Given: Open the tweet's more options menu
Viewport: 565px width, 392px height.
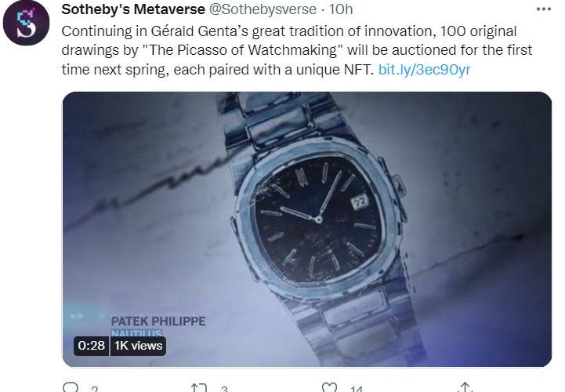Looking at the screenshot, I should click(x=543, y=9).
